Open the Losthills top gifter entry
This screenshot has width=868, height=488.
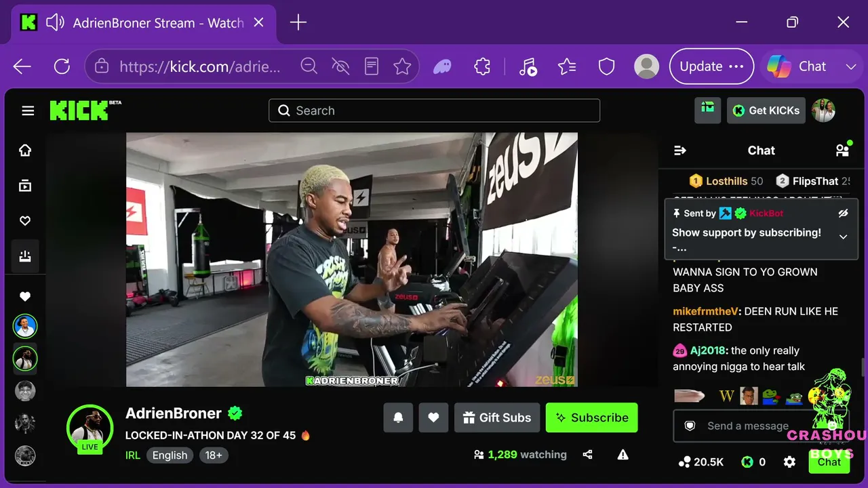click(726, 181)
